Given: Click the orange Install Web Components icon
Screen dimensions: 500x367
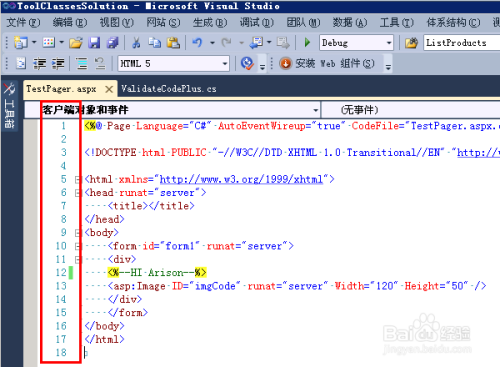Looking at the screenshot, I should 285,63.
